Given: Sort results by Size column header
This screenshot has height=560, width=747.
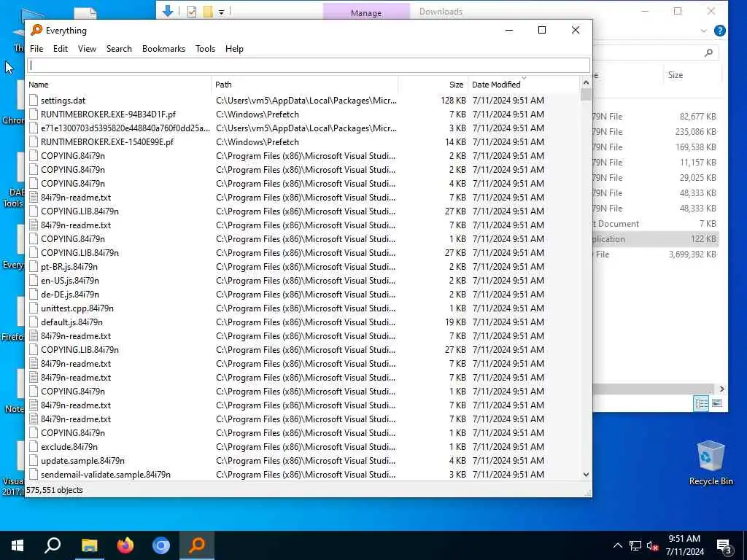Looking at the screenshot, I should pos(433,85).
